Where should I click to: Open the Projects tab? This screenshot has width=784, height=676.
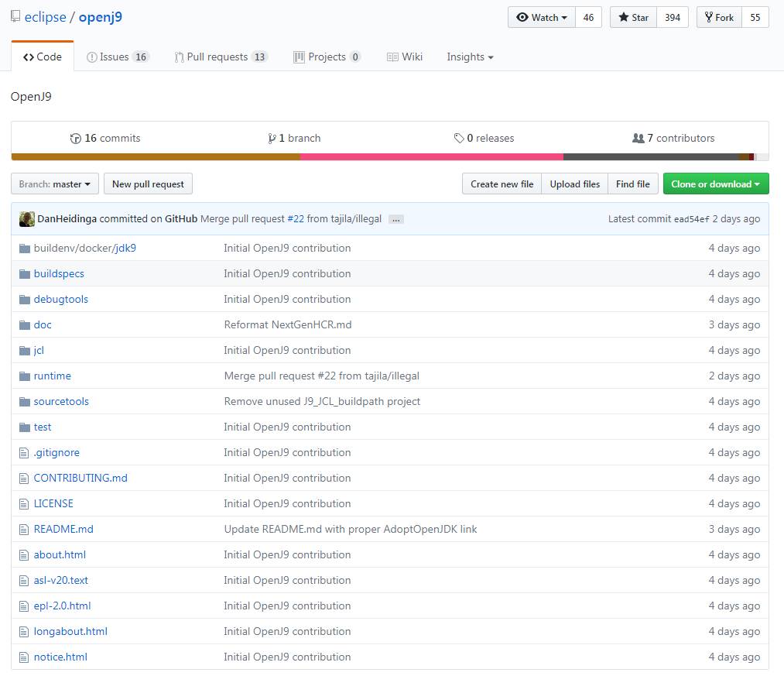pos(327,57)
